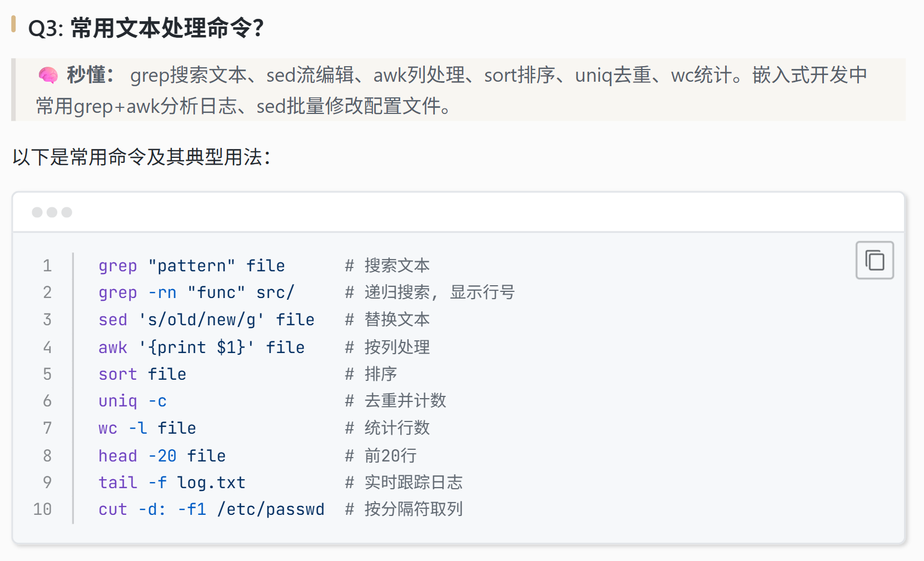Click the sort file command line
The height and width of the screenshot is (561, 924).
pos(142,374)
